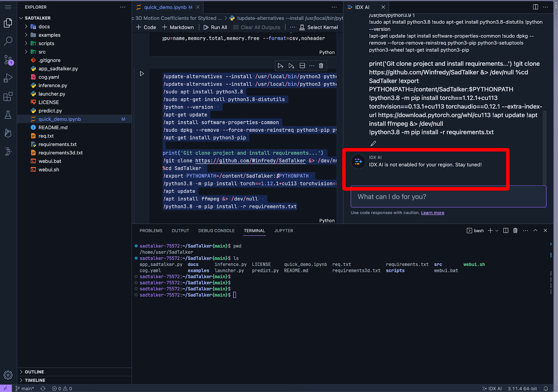
Task: Open Source Control view with pending badge
Action: [x=8, y=60]
